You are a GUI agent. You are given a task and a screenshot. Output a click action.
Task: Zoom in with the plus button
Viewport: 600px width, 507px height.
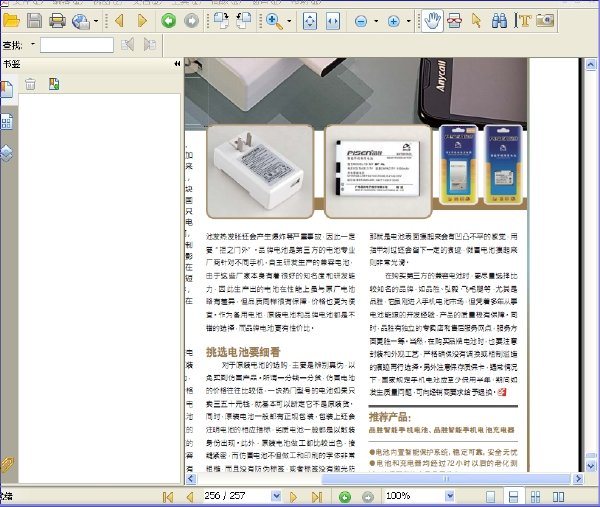(x=393, y=21)
